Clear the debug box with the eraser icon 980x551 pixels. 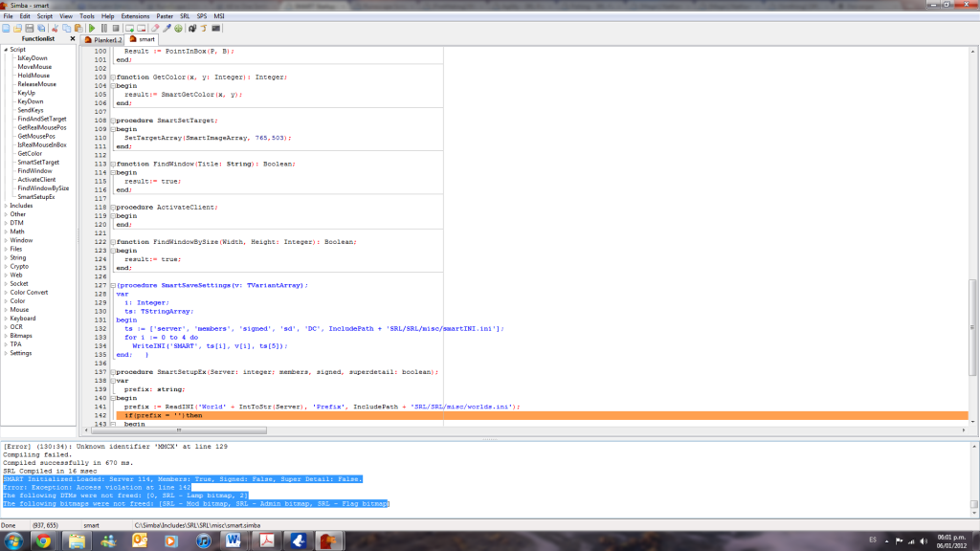coord(154,28)
